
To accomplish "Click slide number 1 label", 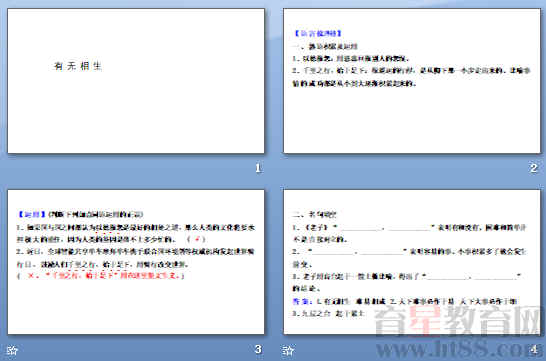I will [258, 168].
